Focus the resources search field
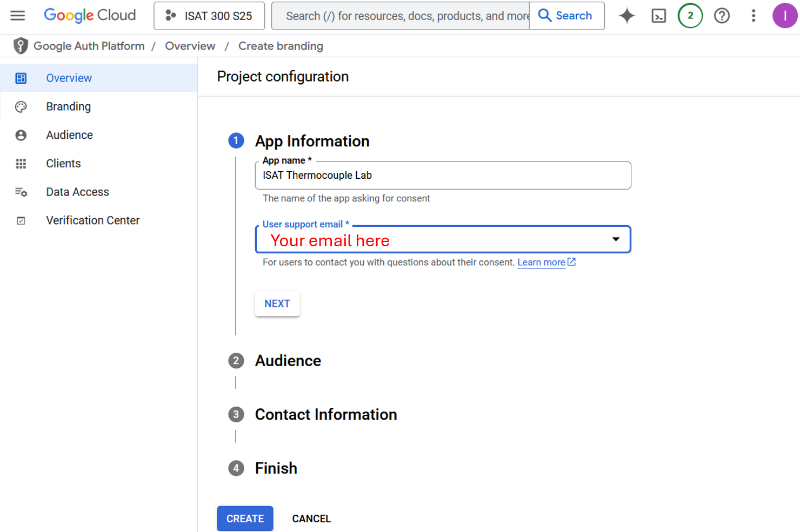 click(401, 16)
